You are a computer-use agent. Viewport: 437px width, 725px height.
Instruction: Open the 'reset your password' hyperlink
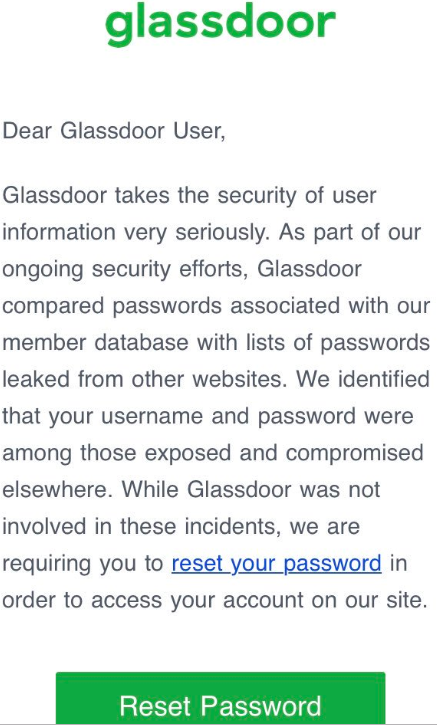point(277,564)
